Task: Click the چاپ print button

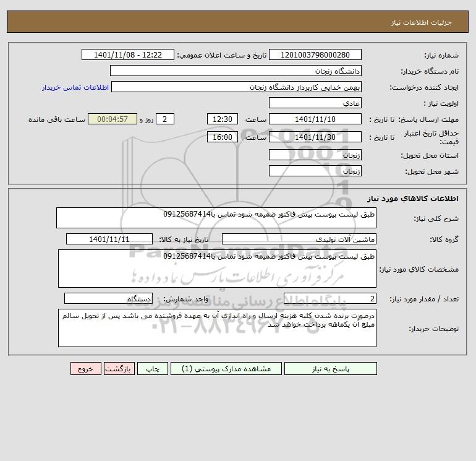Action: [153, 369]
